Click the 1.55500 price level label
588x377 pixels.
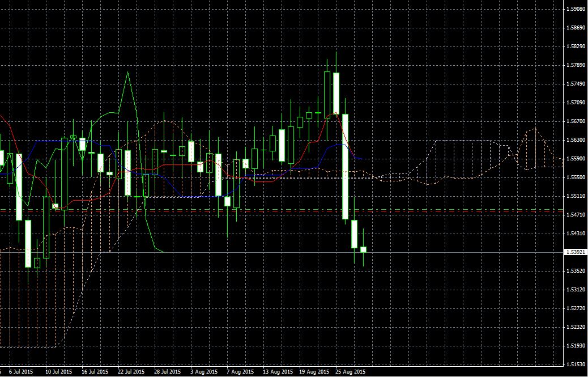click(x=576, y=177)
